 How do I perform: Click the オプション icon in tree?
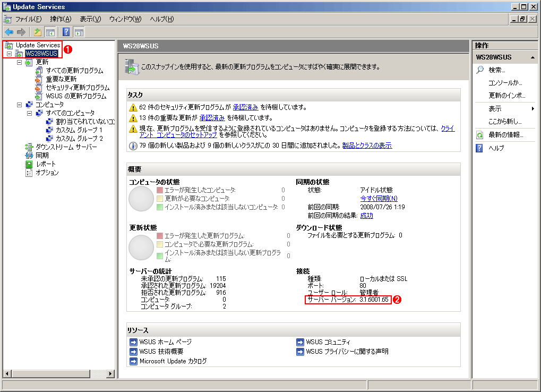29,173
